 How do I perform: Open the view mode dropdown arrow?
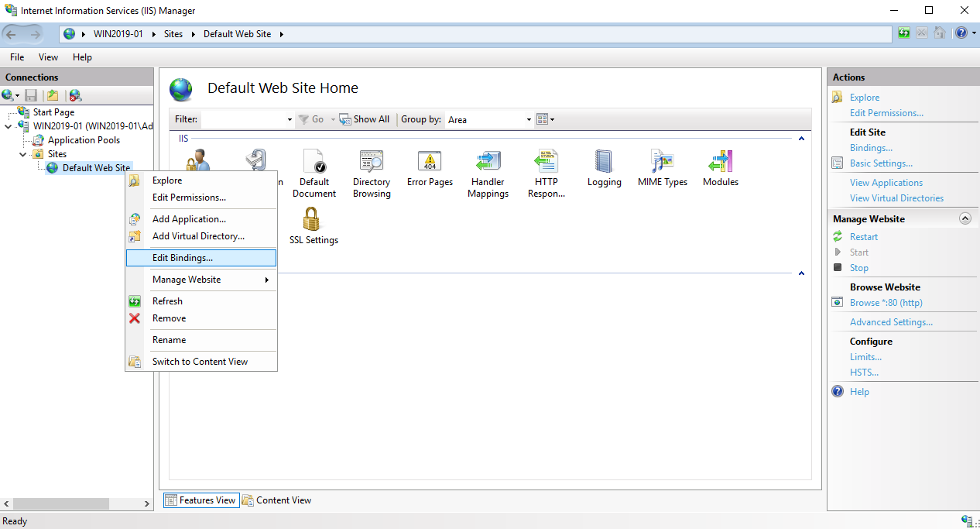552,119
